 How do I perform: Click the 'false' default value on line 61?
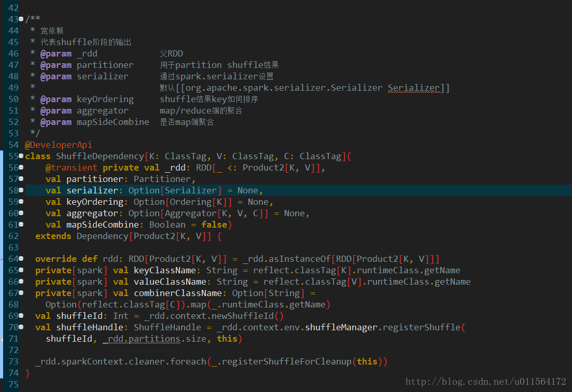point(214,225)
